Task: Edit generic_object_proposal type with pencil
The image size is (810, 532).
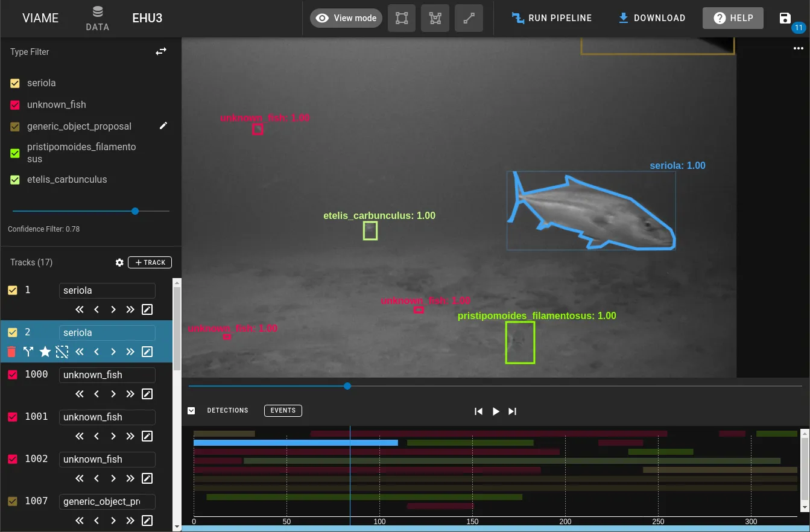Action: (x=163, y=126)
